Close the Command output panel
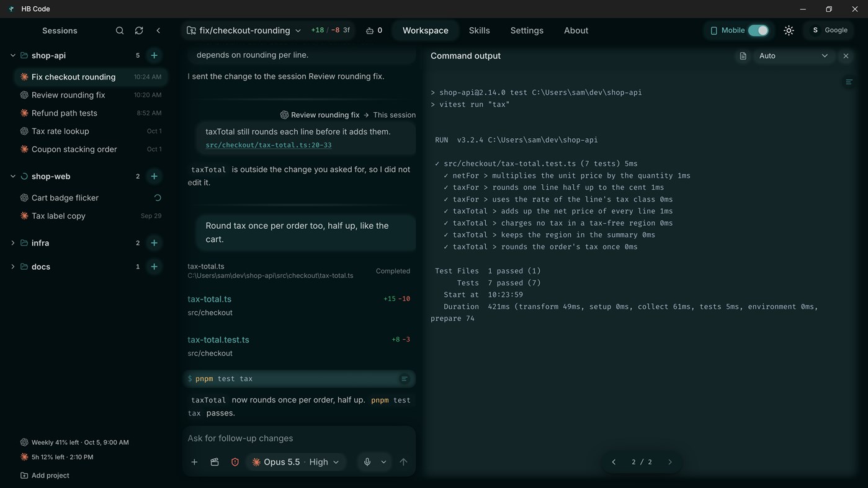 point(846,56)
